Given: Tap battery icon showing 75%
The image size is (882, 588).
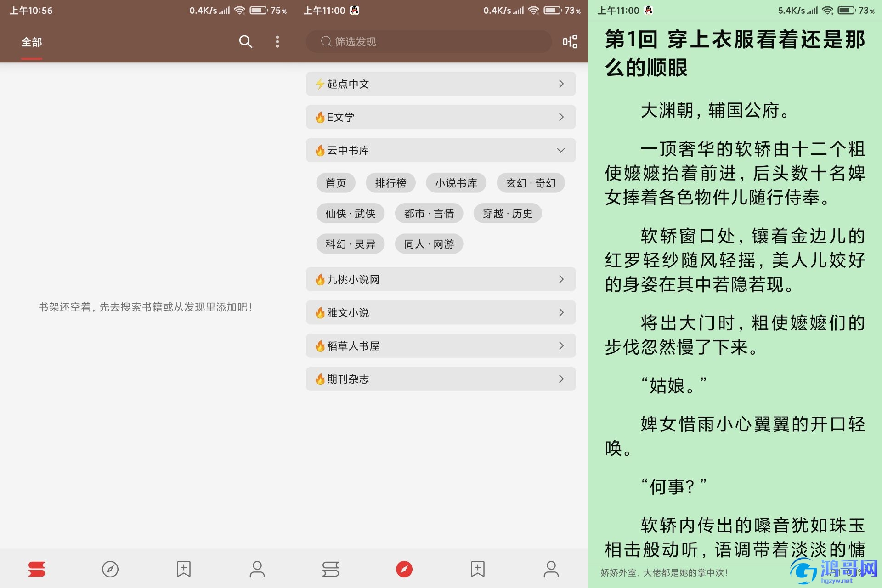Looking at the screenshot, I should coord(259,10).
